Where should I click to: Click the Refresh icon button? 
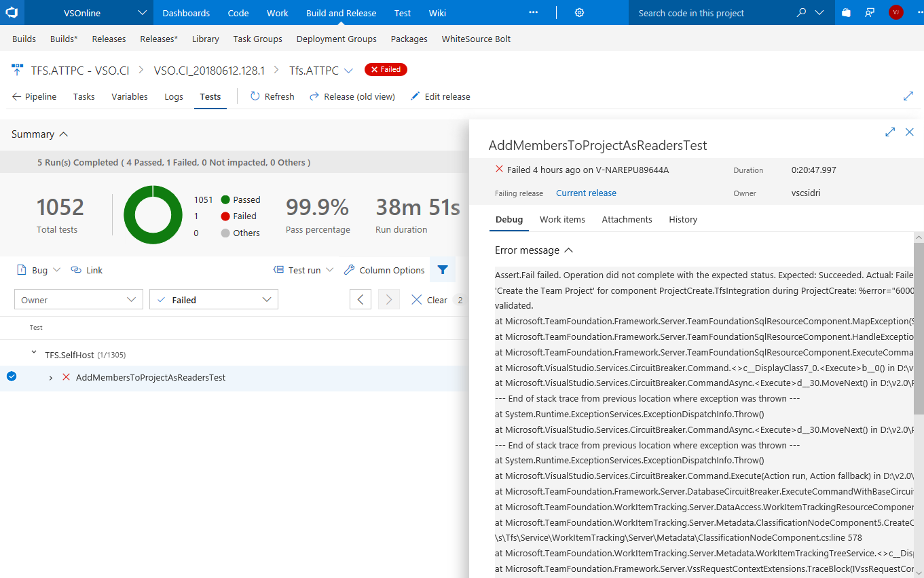coord(255,96)
